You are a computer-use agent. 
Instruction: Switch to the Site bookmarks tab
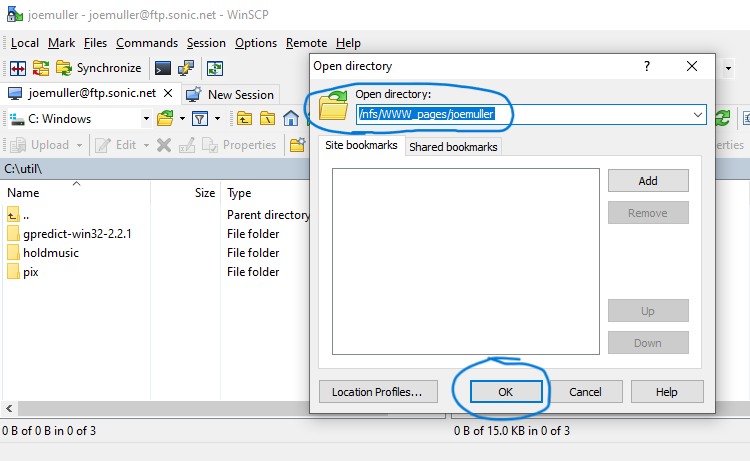361,145
